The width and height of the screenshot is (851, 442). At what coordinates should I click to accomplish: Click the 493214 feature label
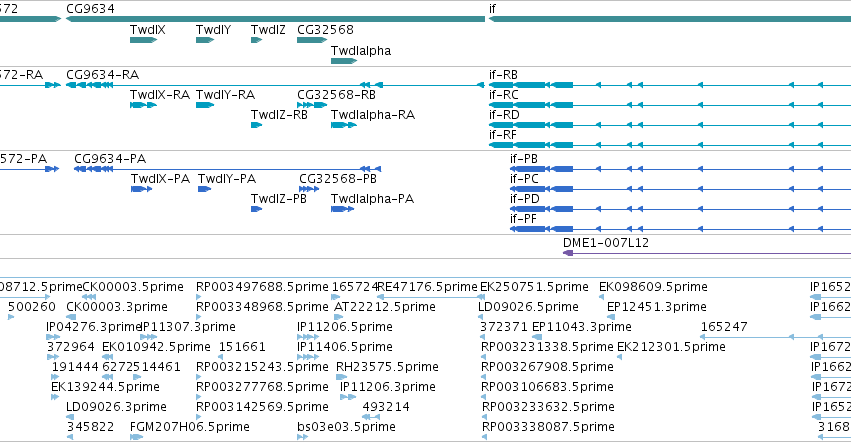click(386, 408)
